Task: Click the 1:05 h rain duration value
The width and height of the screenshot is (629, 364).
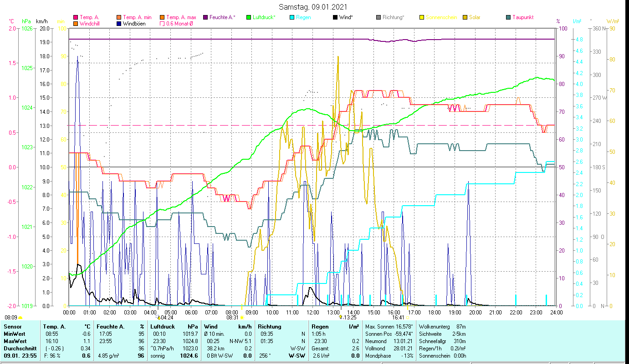Action: coord(319,334)
